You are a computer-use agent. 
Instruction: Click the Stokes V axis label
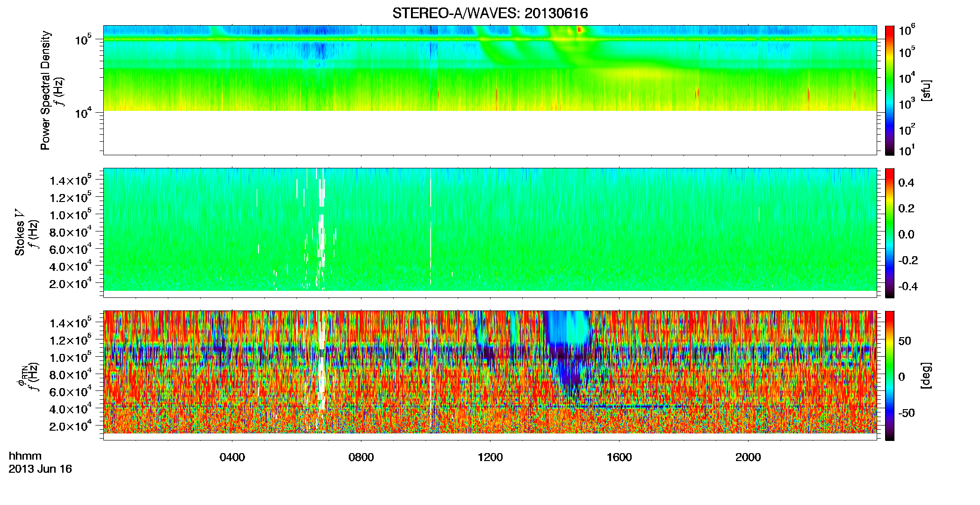click(x=20, y=232)
